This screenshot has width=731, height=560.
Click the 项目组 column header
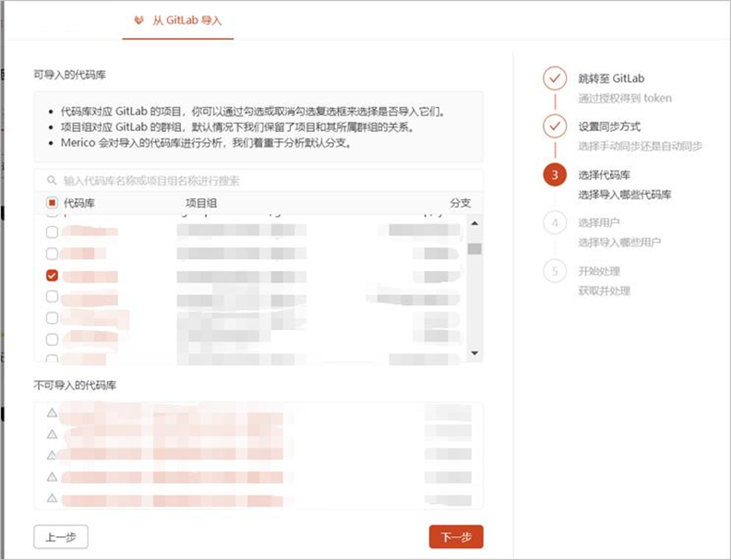201,203
